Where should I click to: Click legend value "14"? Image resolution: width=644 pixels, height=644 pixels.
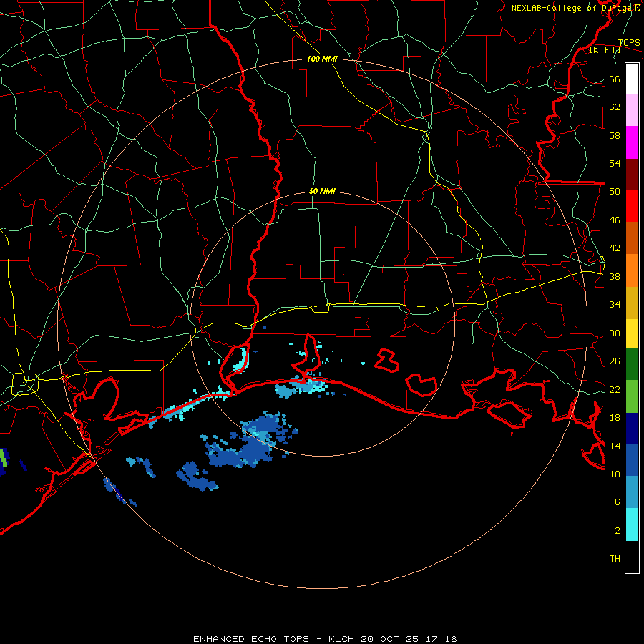point(615,446)
